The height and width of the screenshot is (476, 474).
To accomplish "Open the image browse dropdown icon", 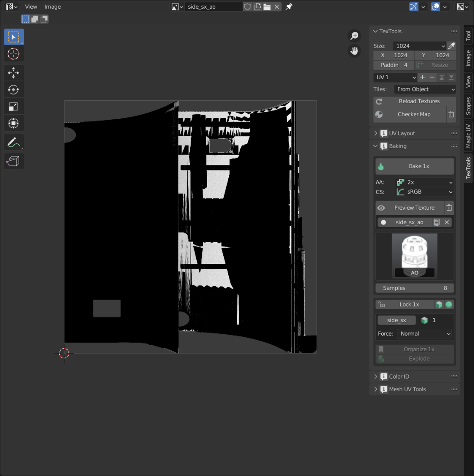I will (x=177, y=6).
